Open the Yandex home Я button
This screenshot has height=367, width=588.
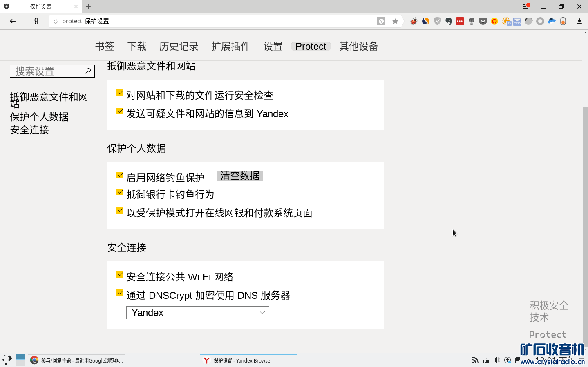click(x=36, y=21)
